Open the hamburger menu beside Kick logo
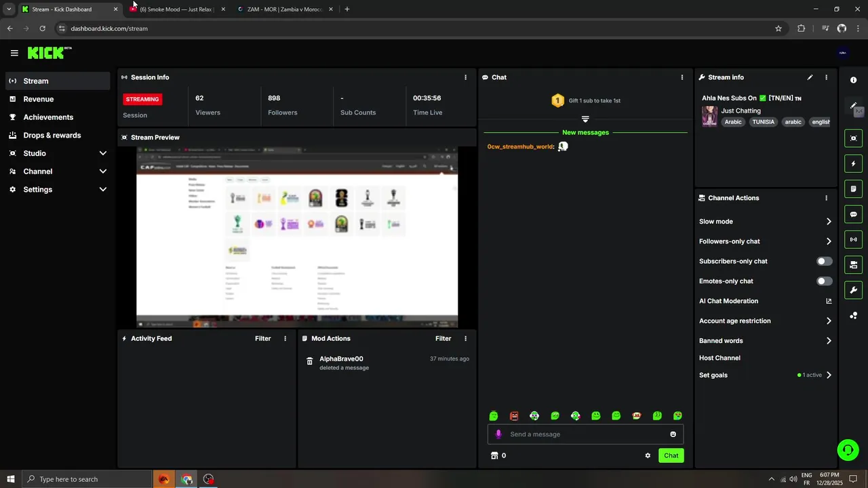 point(14,53)
